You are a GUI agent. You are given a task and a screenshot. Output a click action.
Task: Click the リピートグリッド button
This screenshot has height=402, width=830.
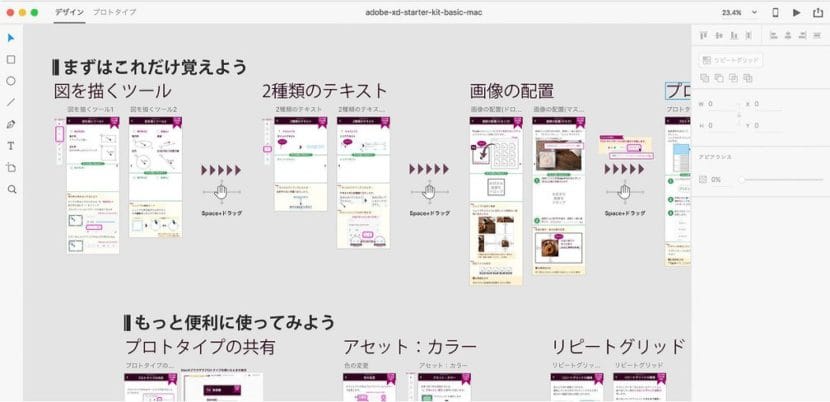(x=730, y=60)
